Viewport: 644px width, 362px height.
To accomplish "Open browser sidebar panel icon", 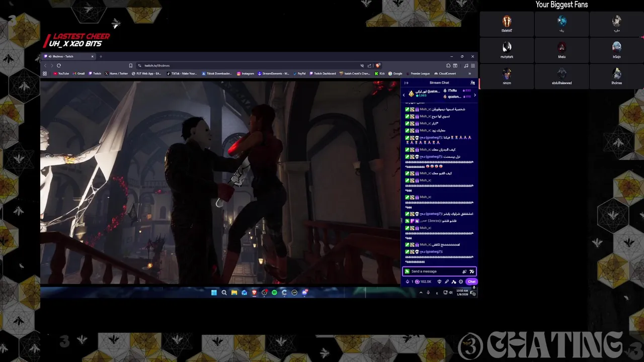I will [x=455, y=65].
